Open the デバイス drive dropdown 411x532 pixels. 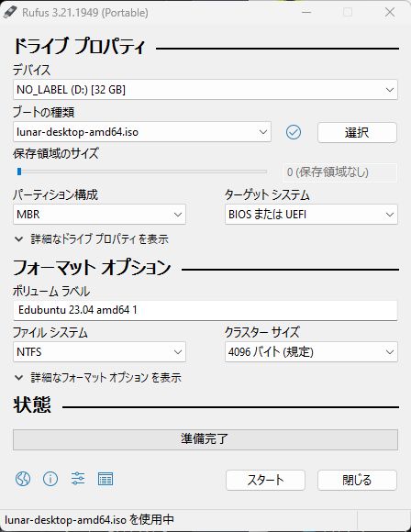205,90
